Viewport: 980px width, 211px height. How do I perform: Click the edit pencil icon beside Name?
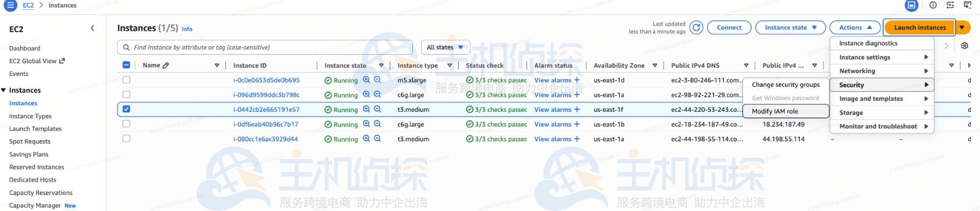(x=166, y=65)
